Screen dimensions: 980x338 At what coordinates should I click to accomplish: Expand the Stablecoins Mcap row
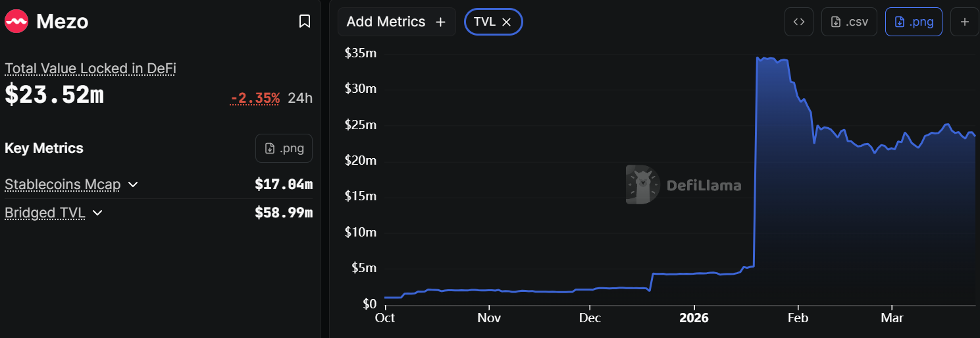[x=133, y=184]
